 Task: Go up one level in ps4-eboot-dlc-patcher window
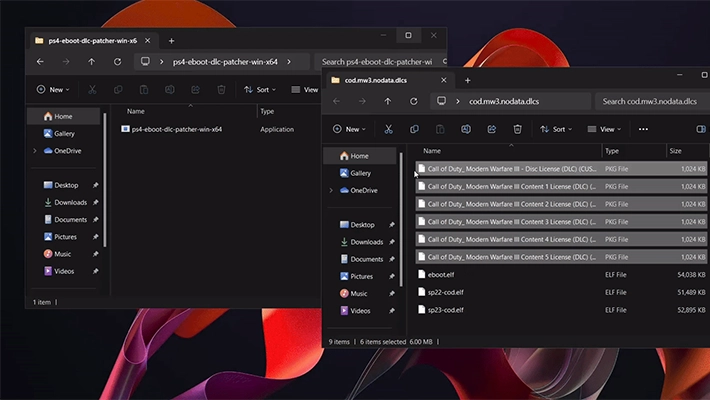(x=91, y=62)
